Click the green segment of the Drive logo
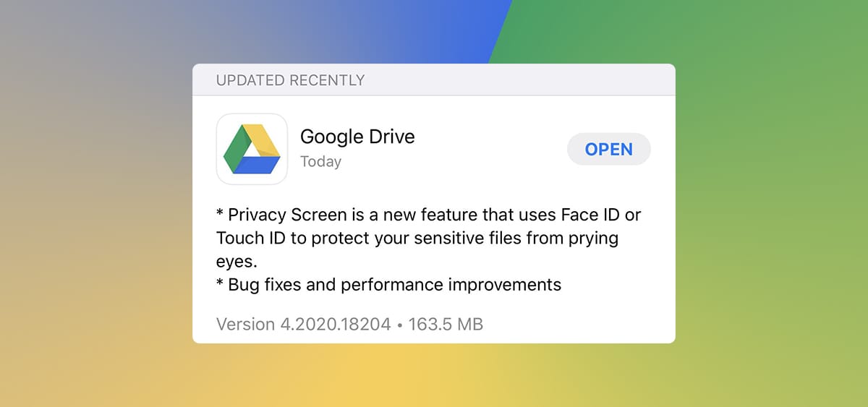The image size is (868, 407). pyautogui.click(x=236, y=148)
